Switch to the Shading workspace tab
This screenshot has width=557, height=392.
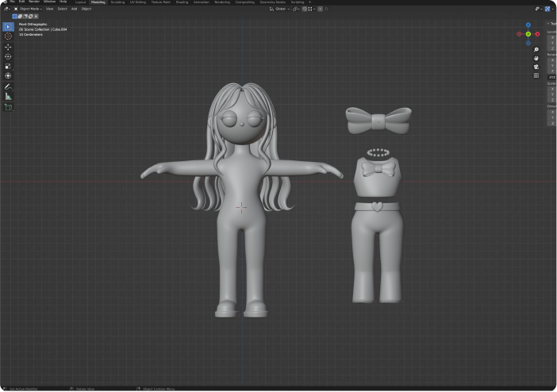[182, 2]
